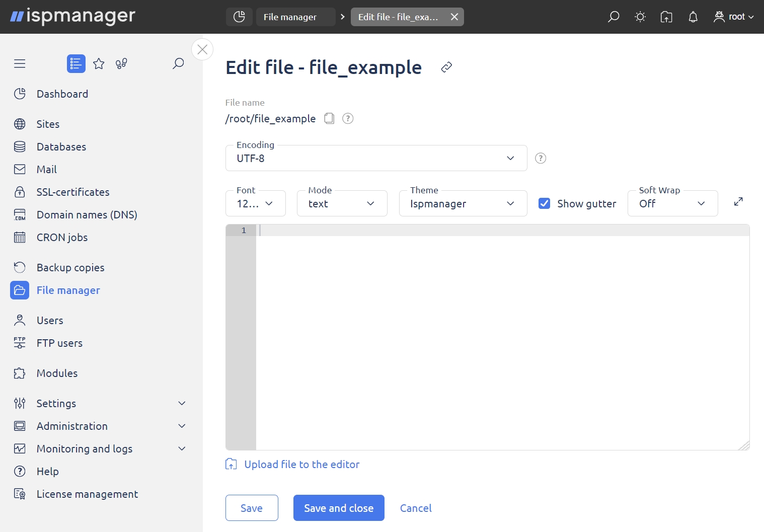Open the Encoding UTF-8 dropdown
Screen dimensions: 764x532
[x=376, y=158]
